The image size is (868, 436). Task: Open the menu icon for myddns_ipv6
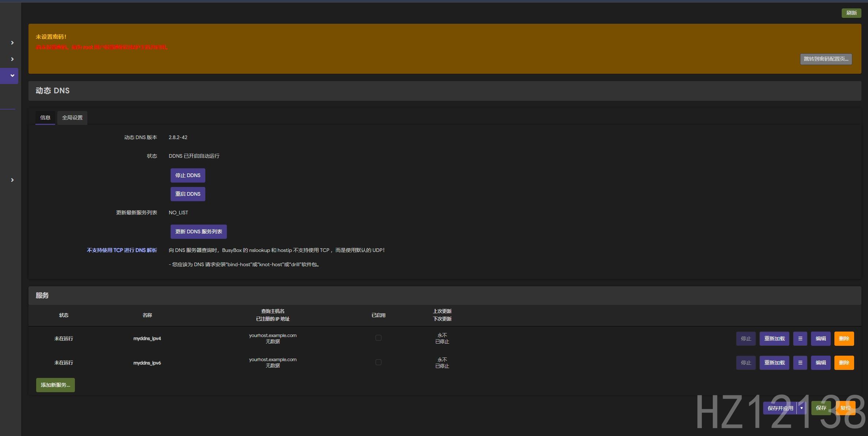click(x=800, y=363)
